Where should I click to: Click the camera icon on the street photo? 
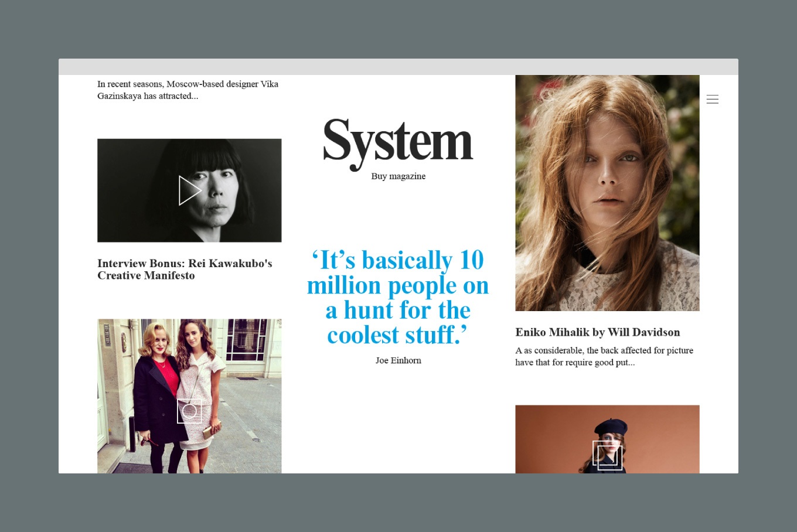pos(189,411)
